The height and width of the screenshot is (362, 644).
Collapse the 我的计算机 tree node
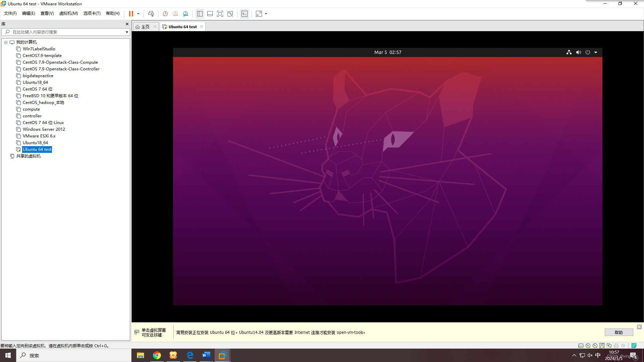pyautogui.click(x=6, y=42)
